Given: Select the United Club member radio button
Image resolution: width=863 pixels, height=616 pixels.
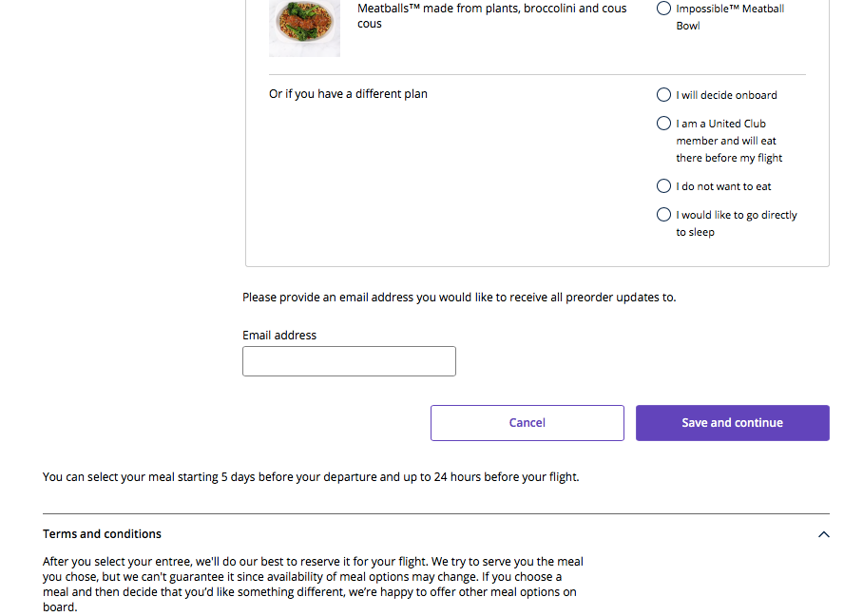Looking at the screenshot, I should click(x=663, y=124).
